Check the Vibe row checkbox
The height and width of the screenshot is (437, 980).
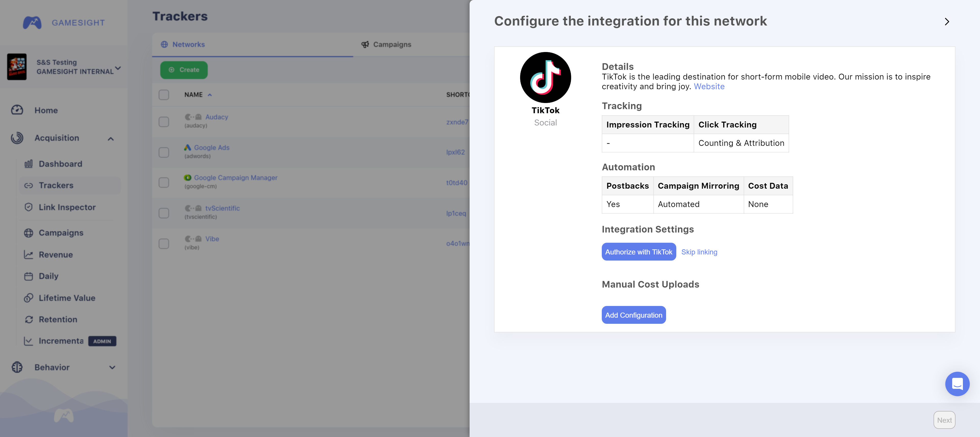164,243
